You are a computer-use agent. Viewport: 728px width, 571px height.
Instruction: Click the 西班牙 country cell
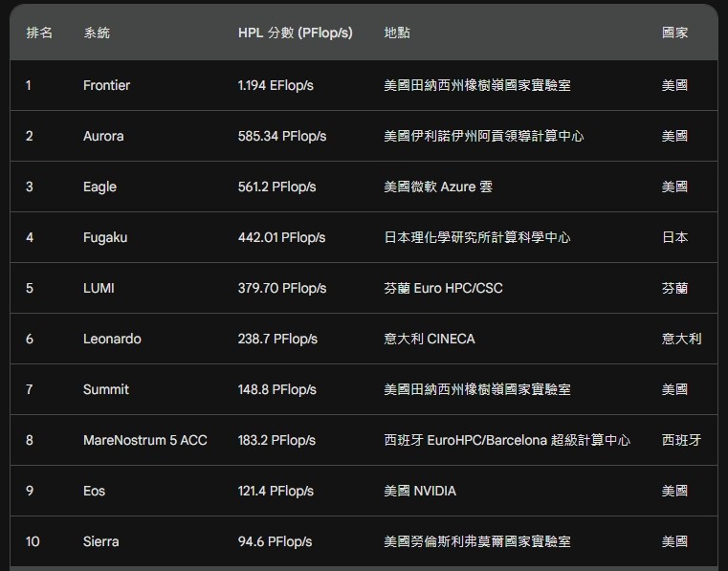coord(681,440)
